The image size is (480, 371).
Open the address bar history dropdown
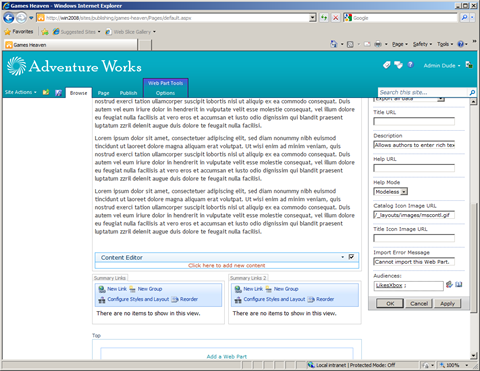tap(312, 18)
